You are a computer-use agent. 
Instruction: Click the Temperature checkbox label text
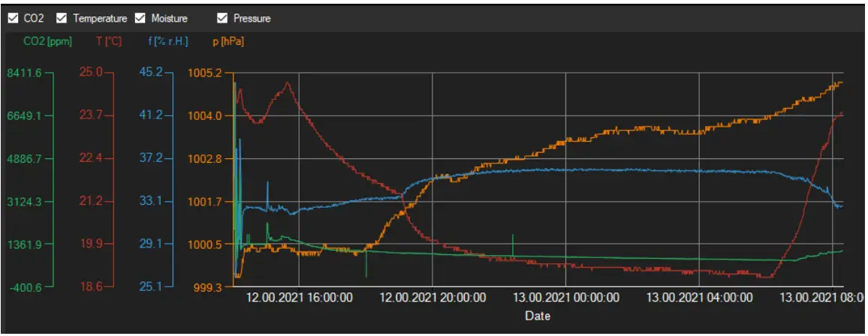pos(100,18)
